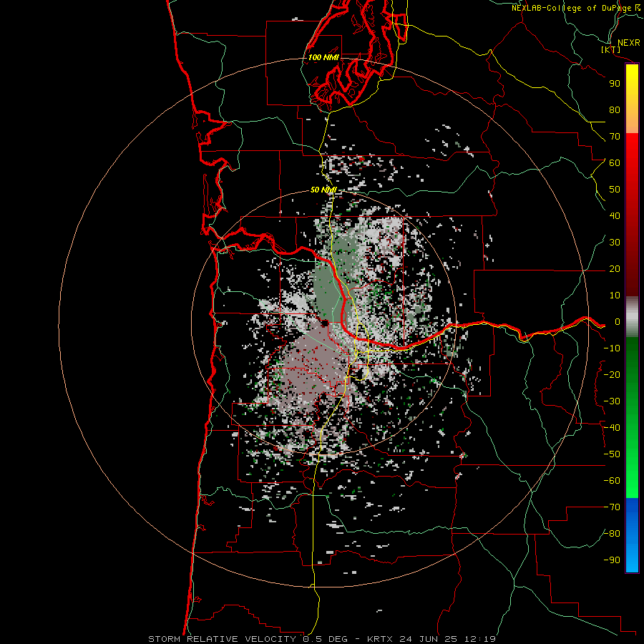The height and width of the screenshot is (644, 644).
Task: Pick the bright red segment of the color bar
Action: (x=632, y=156)
